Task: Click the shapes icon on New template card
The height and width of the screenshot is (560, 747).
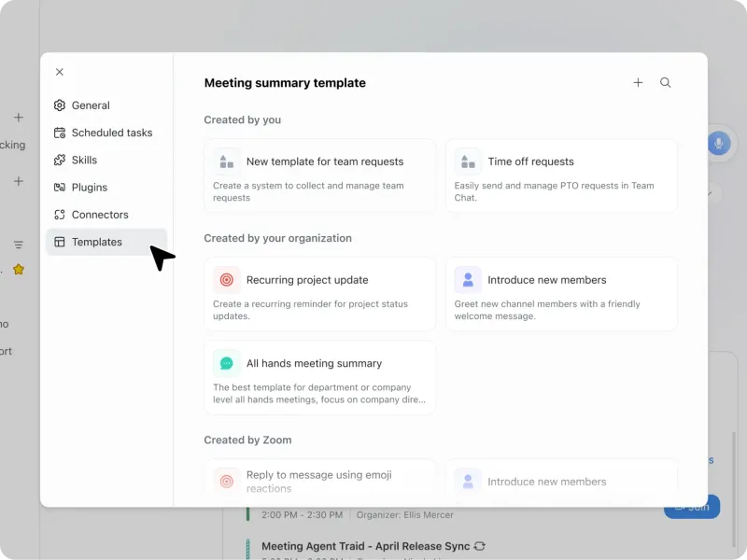Action: click(x=227, y=161)
